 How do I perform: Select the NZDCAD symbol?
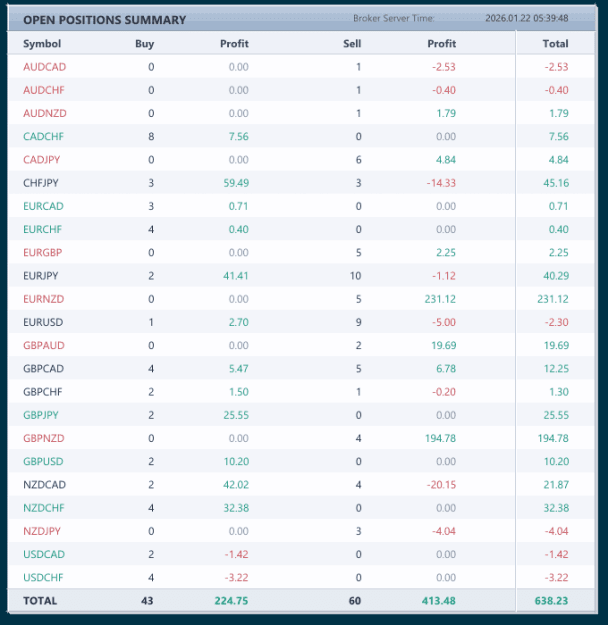point(44,485)
